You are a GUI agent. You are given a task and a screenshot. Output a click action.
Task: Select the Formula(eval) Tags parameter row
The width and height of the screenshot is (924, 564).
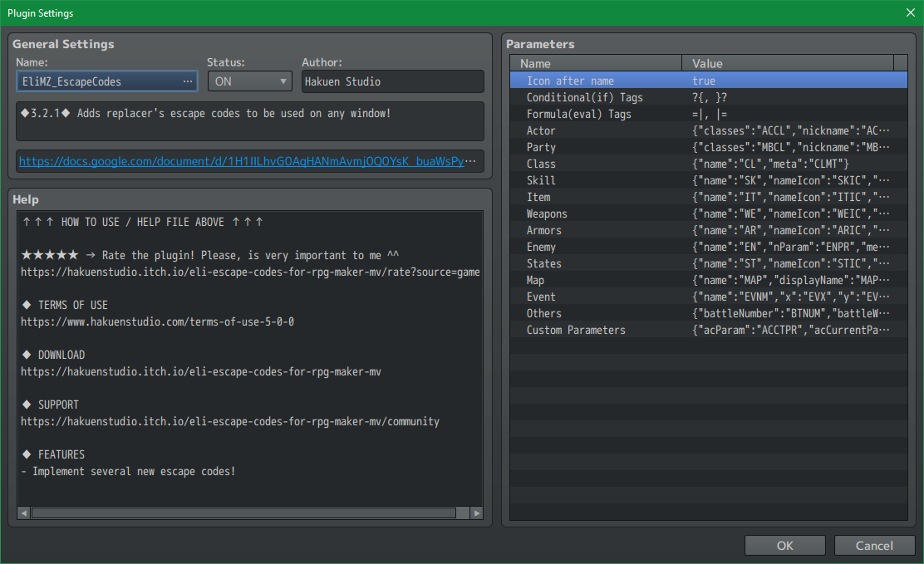pos(578,114)
